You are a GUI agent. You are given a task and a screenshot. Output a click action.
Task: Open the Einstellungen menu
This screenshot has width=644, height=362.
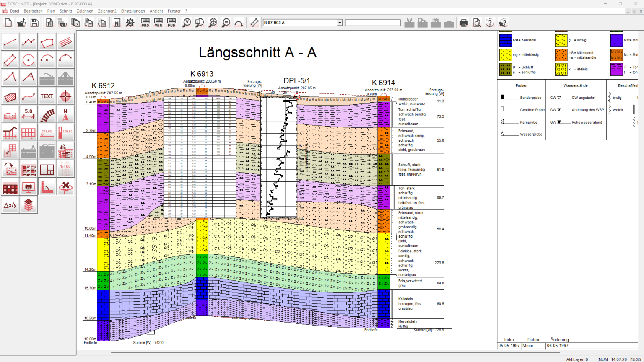[x=133, y=11]
